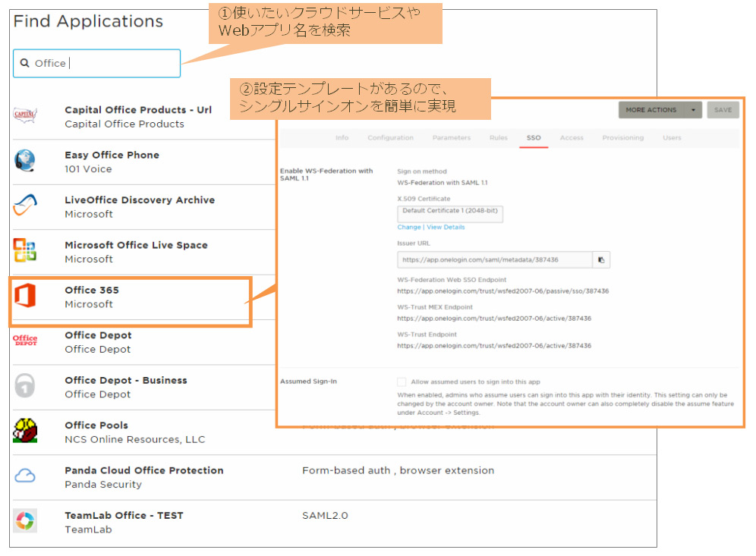Open the Users tab

pyautogui.click(x=672, y=138)
